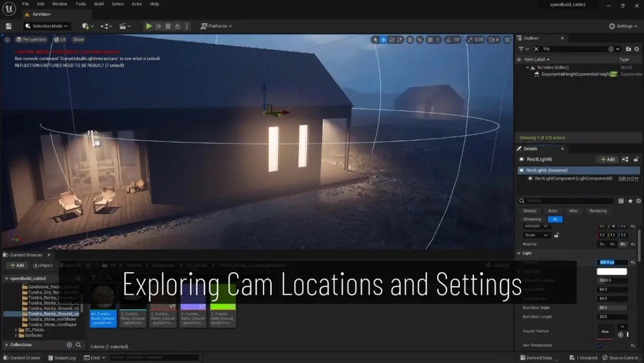The image size is (644, 363).
Task: Choose the Translate move tool
Action: tap(383, 39)
